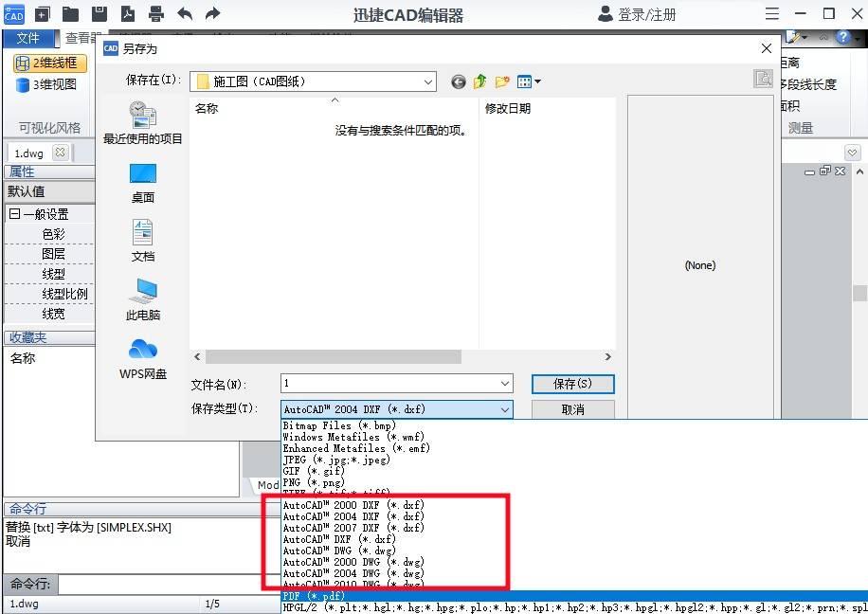
Task: Sort files by 修改日期 column header
Action: tap(508, 109)
